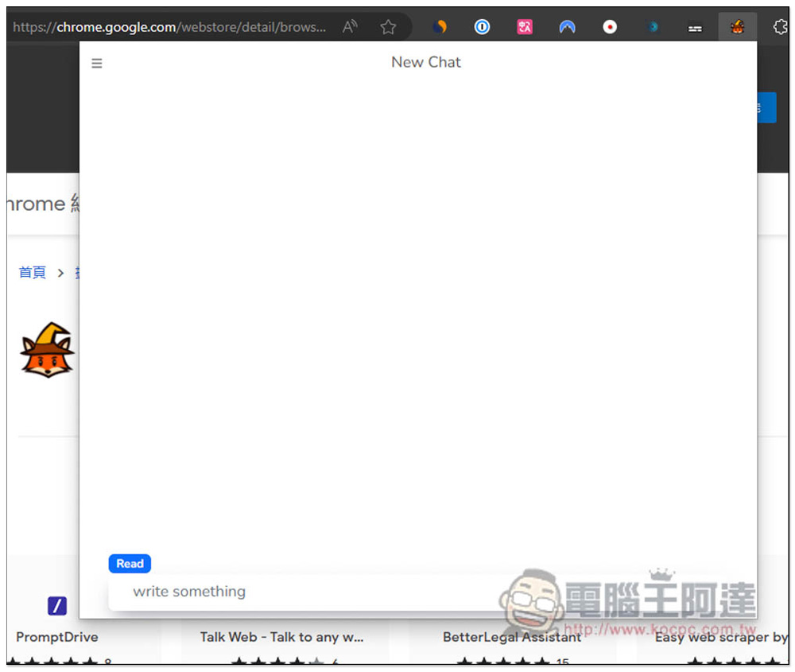
Task: Click blue install button behind popup
Action: click(766, 107)
